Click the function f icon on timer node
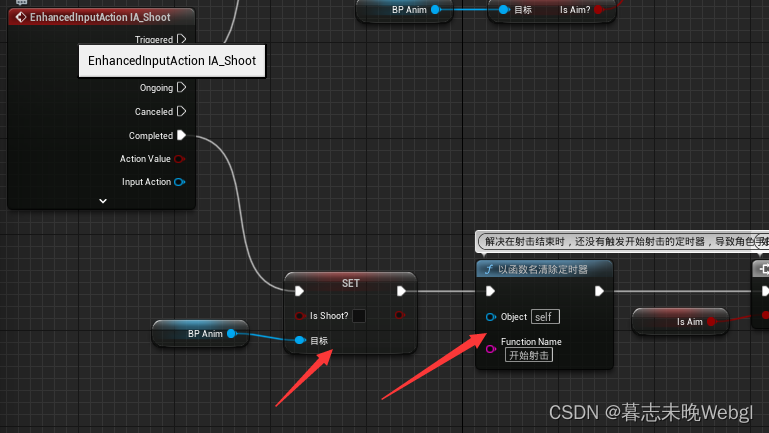The width and height of the screenshot is (769, 433). tap(488, 269)
